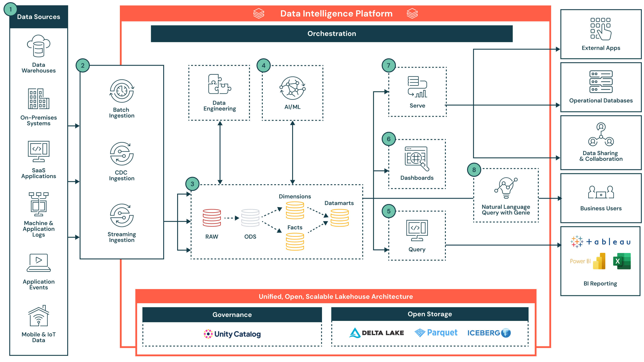
Task: Expand the Open Storage section
Action: 430,314
